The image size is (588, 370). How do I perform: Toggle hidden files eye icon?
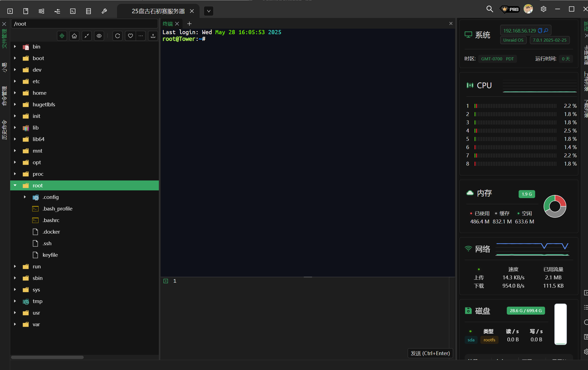click(99, 36)
